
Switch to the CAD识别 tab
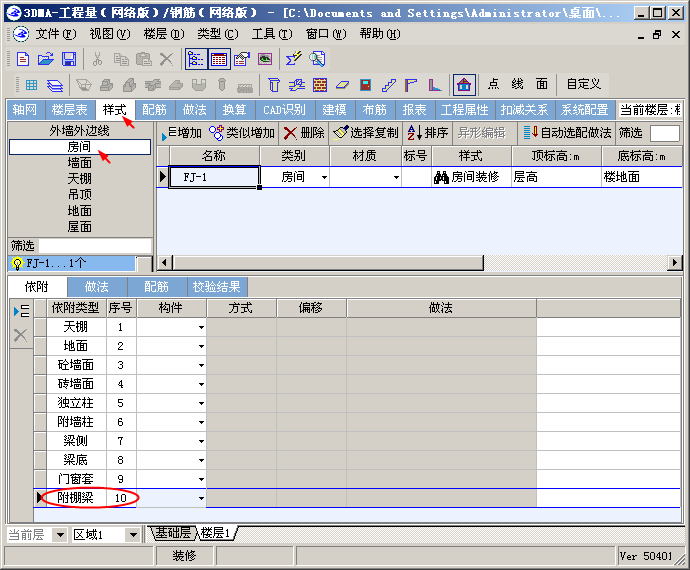click(x=284, y=110)
